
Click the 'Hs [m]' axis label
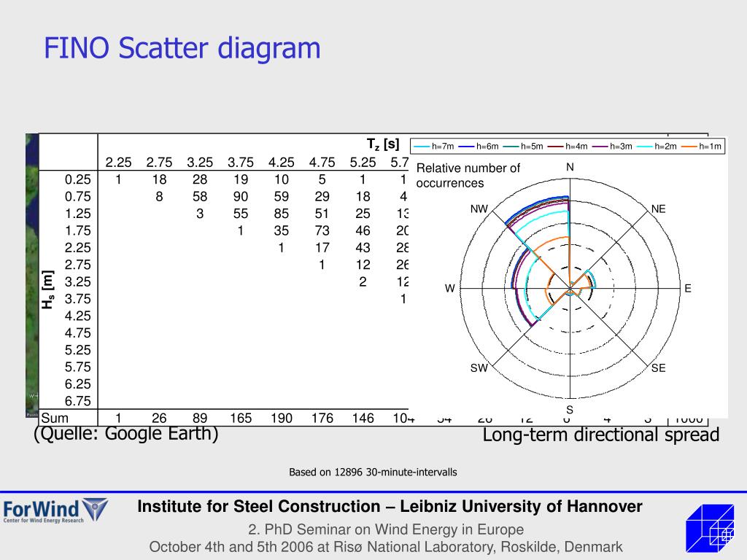coord(47,289)
